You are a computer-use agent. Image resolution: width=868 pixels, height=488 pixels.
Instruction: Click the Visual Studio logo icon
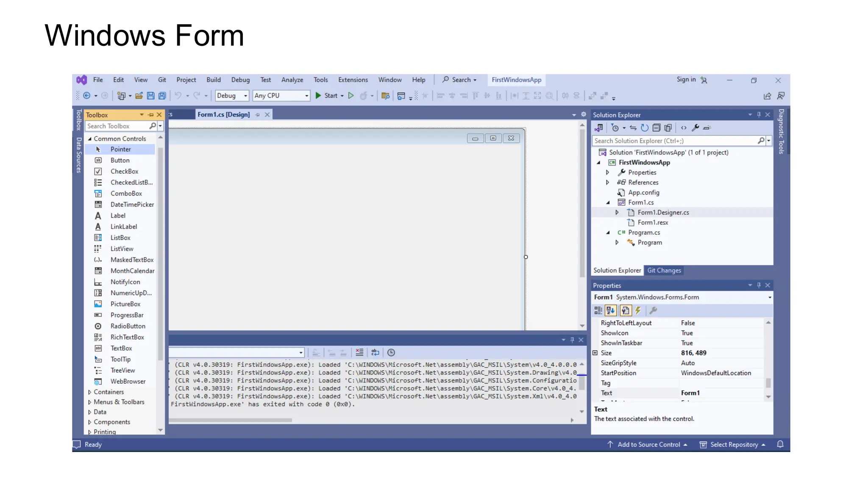pos(81,80)
